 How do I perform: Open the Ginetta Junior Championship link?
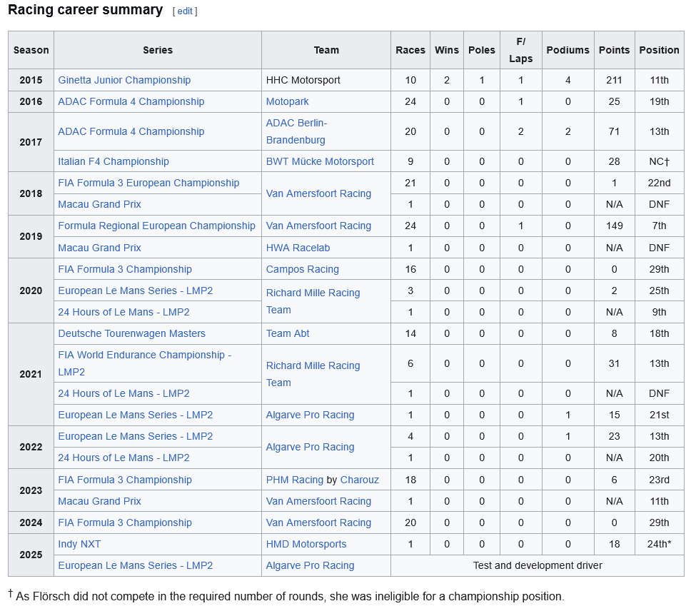click(x=124, y=80)
